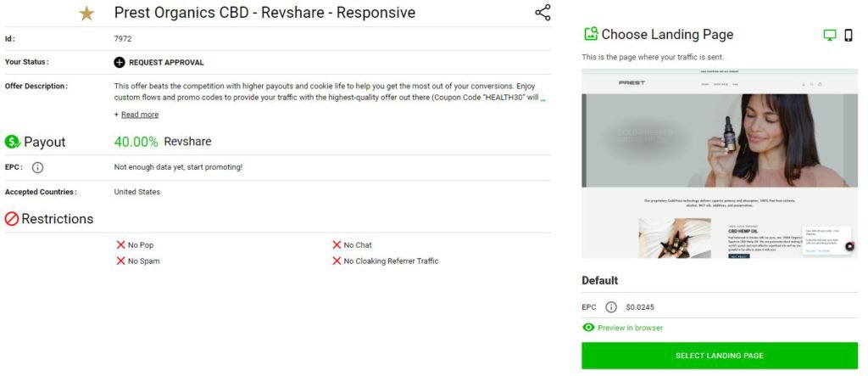Click the X beside No Cloaking Referrer Traffic
This screenshot has height=376, width=868.
[337, 261]
